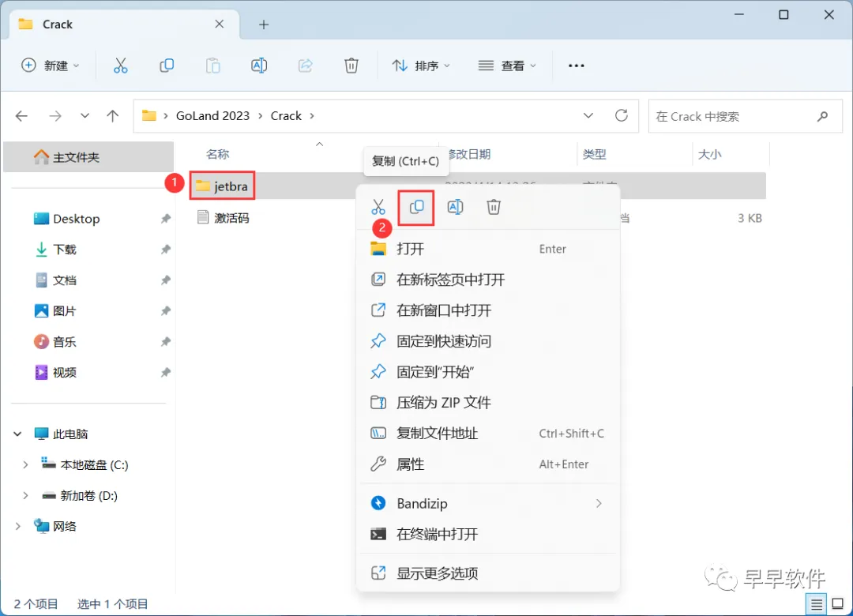Select 显示更多选项
Viewport: 853px width, 616px height.
pyautogui.click(x=488, y=573)
